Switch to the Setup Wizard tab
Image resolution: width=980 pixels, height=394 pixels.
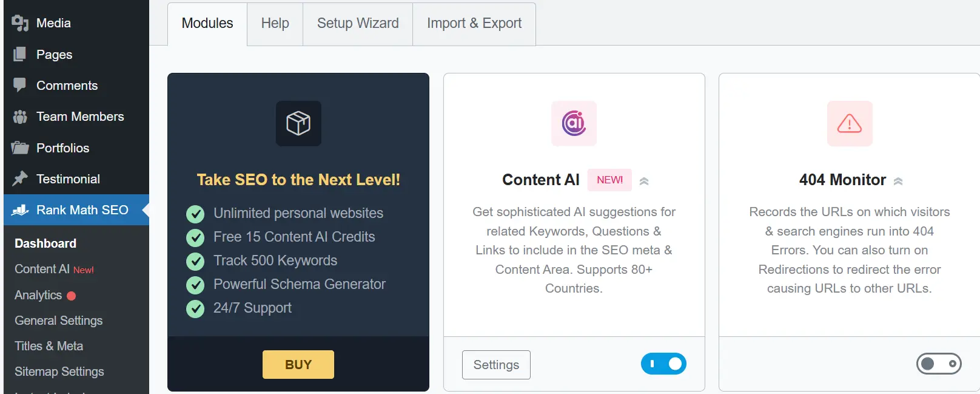pos(358,24)
